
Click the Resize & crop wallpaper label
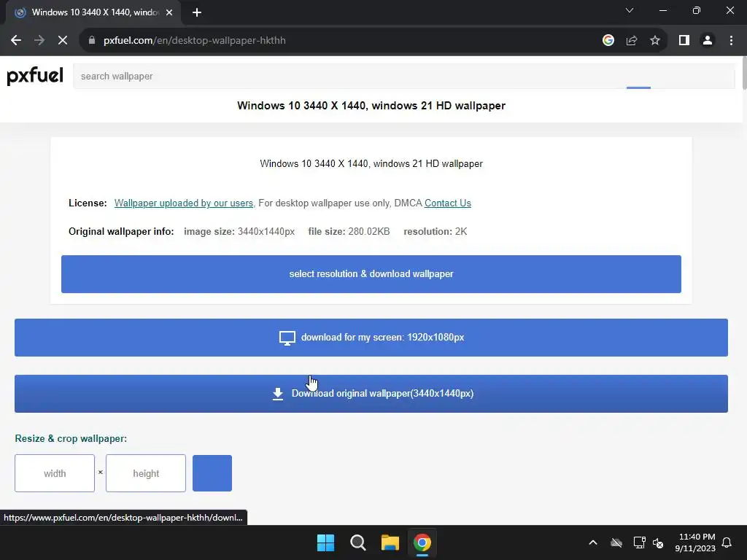click(71, 438)
